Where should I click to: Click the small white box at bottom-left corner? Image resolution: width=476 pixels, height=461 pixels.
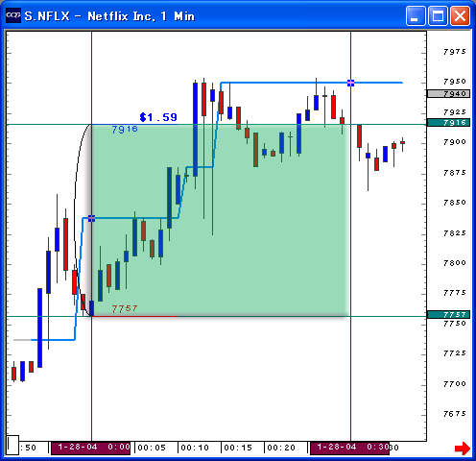click(x=12, y=445)
